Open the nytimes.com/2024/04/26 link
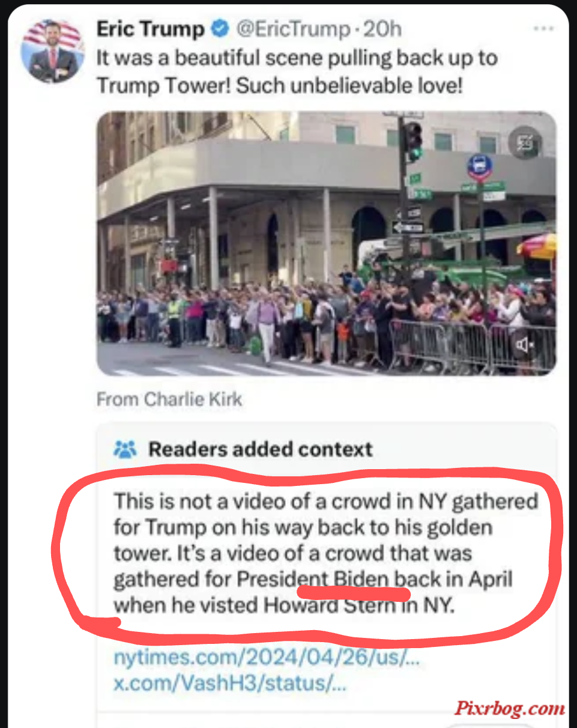Viewport: 577px width, 728px height. 267,658
